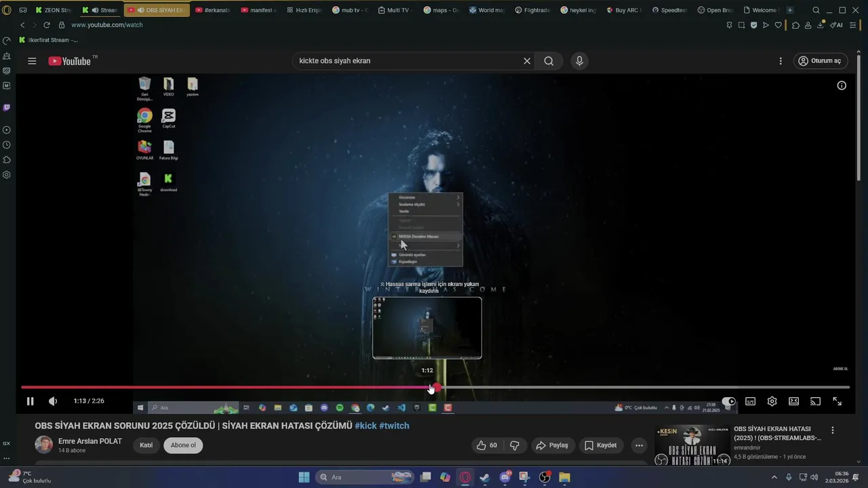Cast video to a TV

click(x=815, y=401)
